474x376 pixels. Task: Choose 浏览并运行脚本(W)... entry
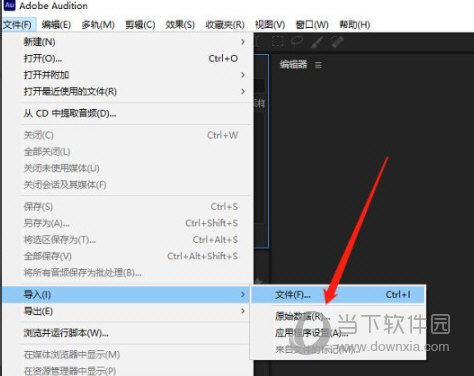127,333
